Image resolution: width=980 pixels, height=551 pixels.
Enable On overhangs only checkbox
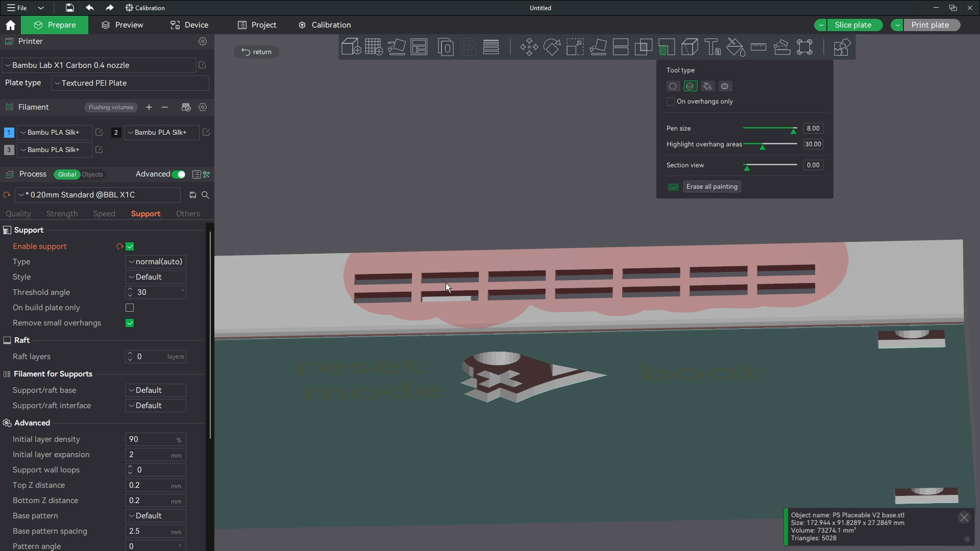[671, 102]
